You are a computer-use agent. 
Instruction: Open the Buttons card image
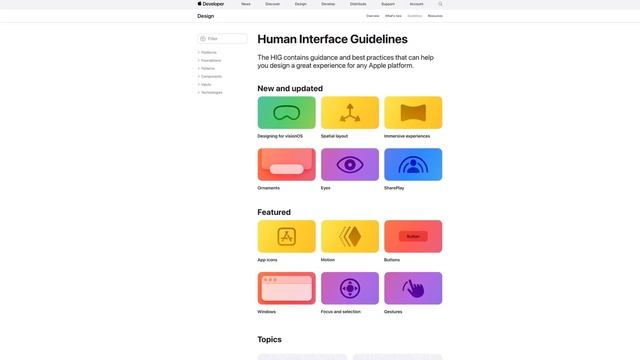pyautogui.click(x=413, y=236)
